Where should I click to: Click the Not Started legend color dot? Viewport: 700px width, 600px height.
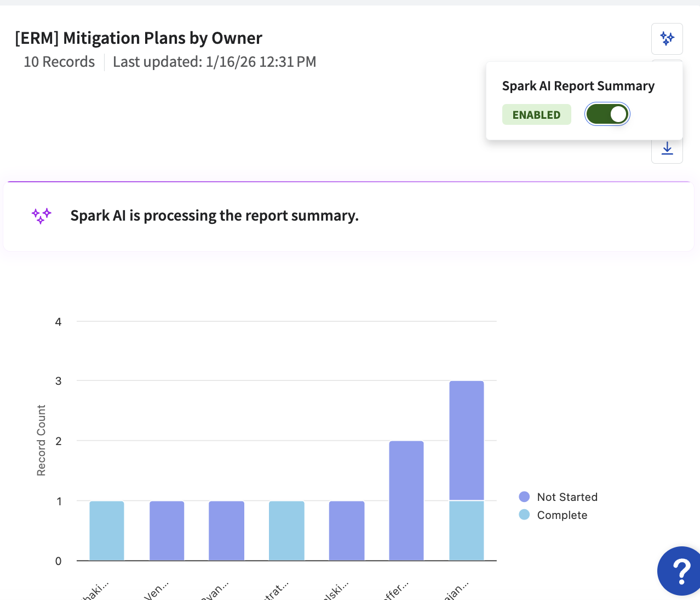pos(524,497)
